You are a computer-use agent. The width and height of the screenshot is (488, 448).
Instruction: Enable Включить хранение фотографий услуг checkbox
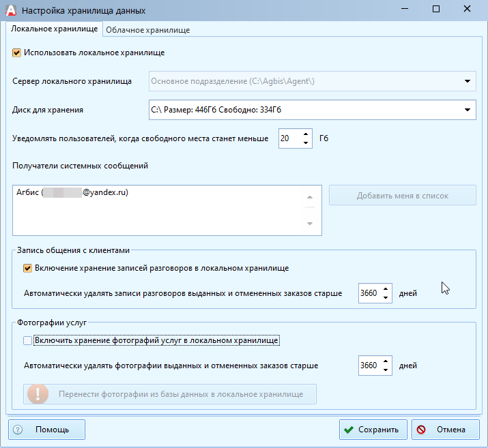27,340
